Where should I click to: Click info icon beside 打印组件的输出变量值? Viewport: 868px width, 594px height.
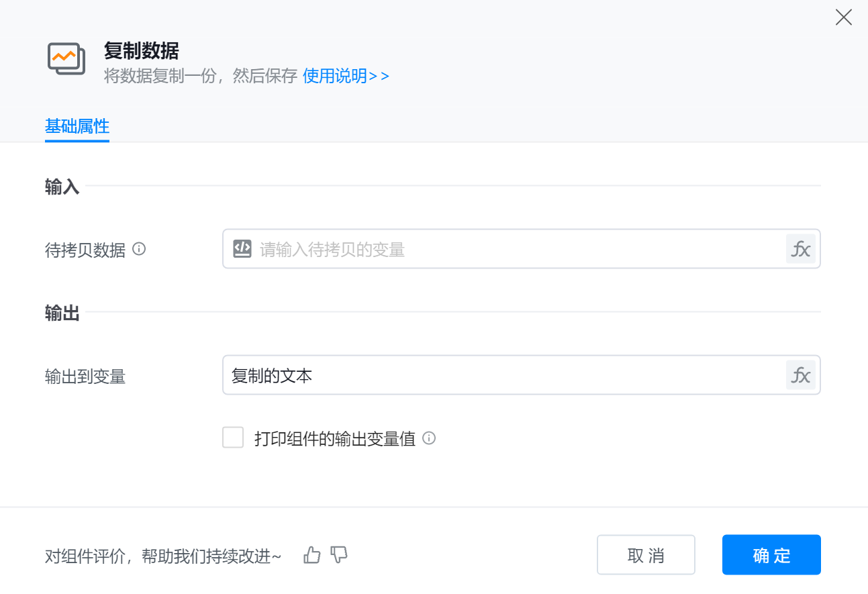tap(429, 438)
